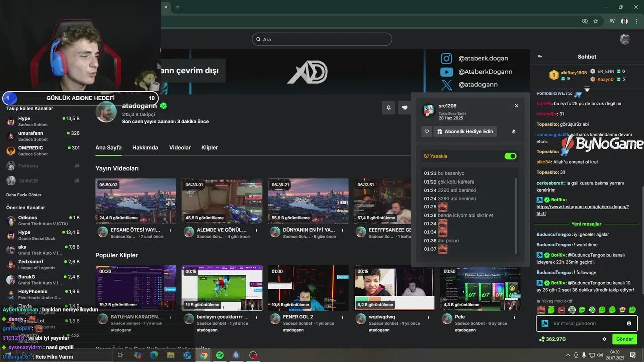Click the mute-user icon beside Abonelik Hediye Edin

pyautogui.click(x=514, y=132)
